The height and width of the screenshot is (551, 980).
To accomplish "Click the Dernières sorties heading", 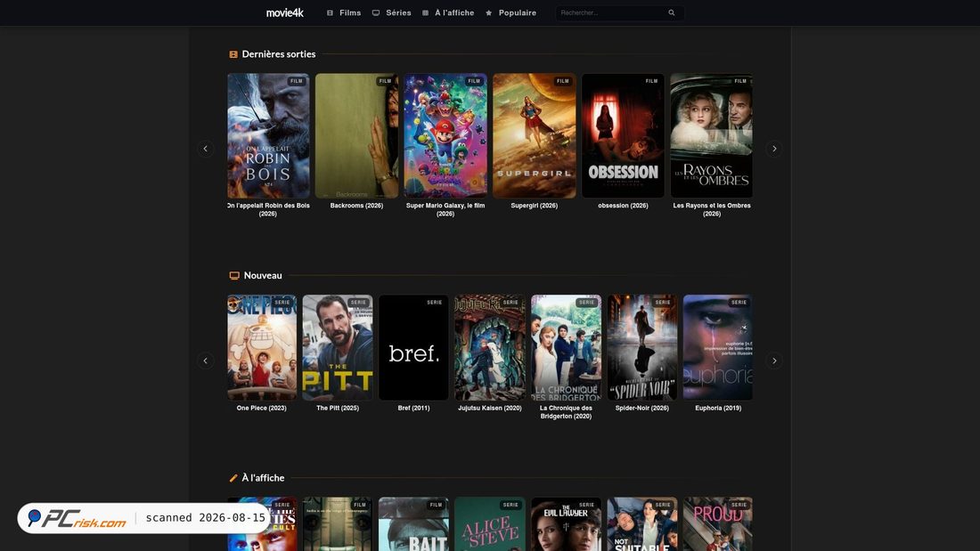I will 279,54.
